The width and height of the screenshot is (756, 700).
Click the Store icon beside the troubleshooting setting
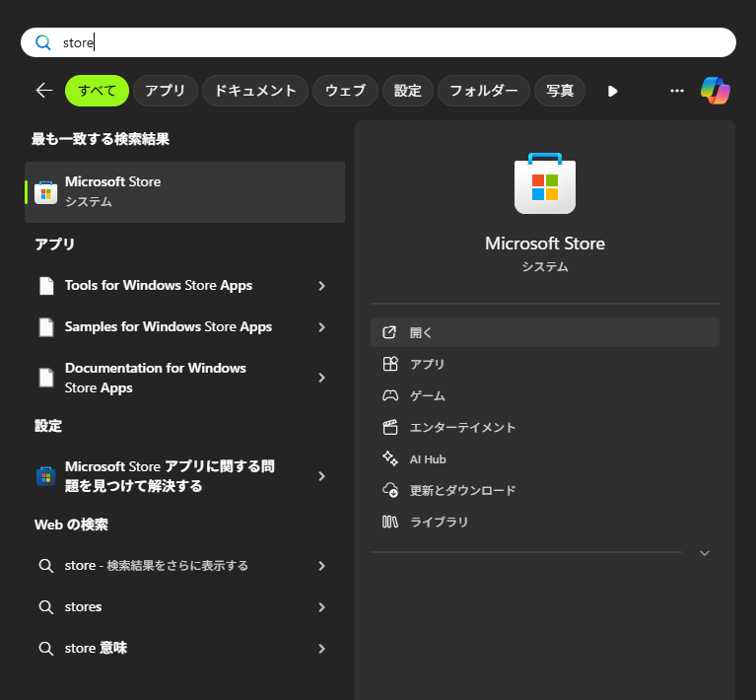(x=45, y=476)
